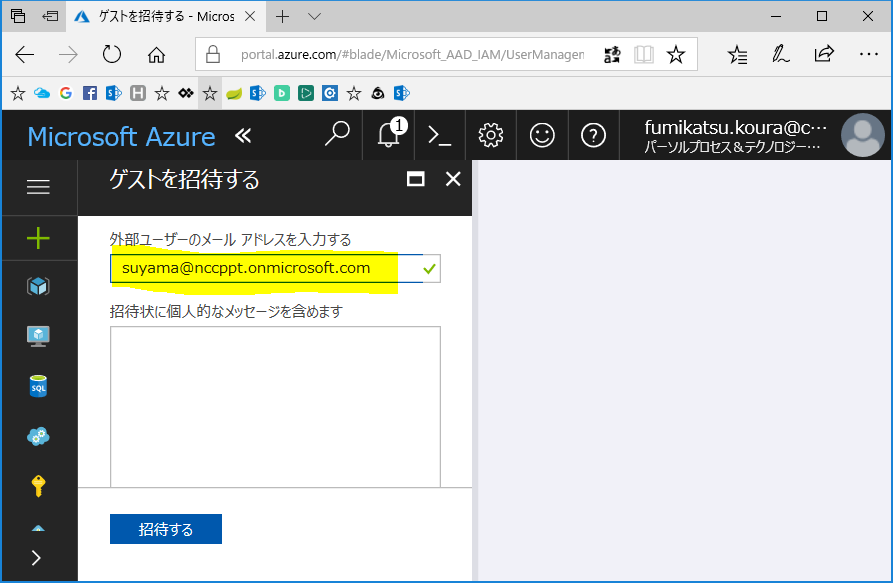This screenshot has height=583, width=893.
Task: Open browser more options ellipsis
Action: tap(869, 54)
